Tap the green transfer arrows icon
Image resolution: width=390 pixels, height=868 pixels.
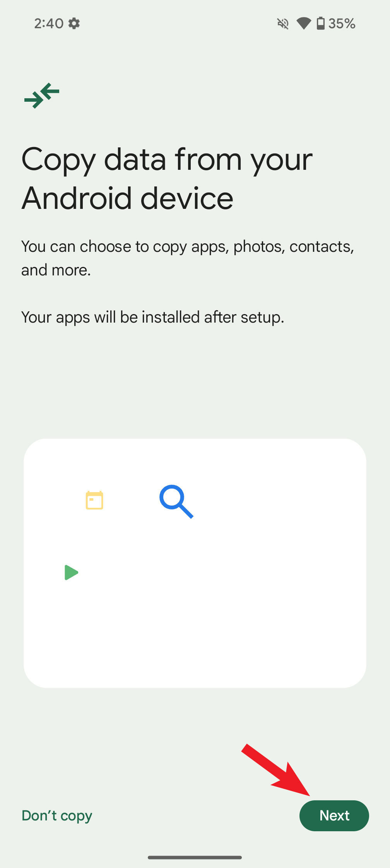pyautogui.click(x=42, y=95)
